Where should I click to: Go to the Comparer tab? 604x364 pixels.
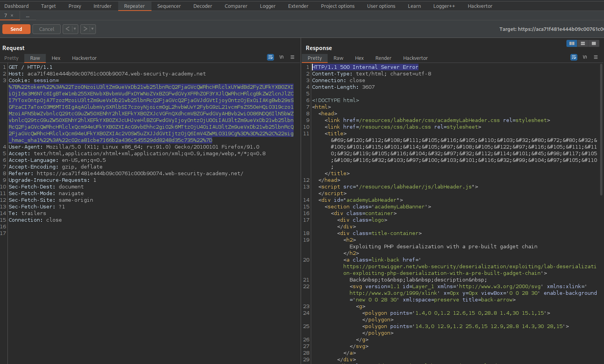pyautogui.click(x=236, y=6)
